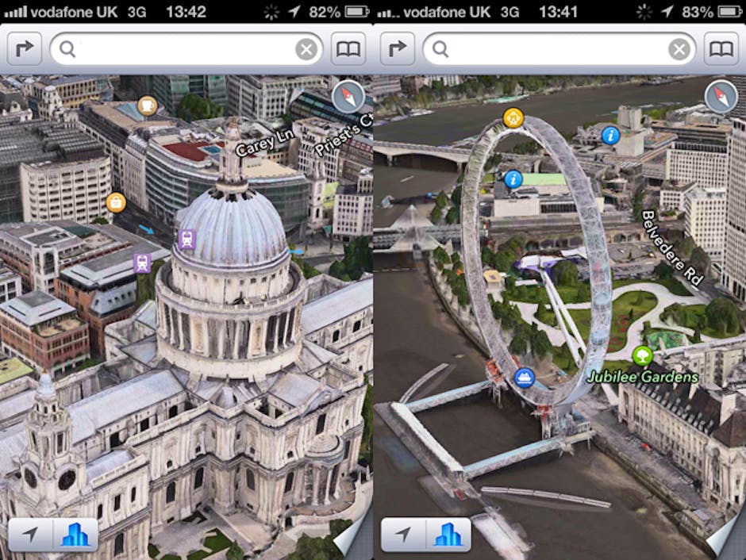Open bookmarks on the left screen
Screen dimensions: 746x560
[348, 49]
